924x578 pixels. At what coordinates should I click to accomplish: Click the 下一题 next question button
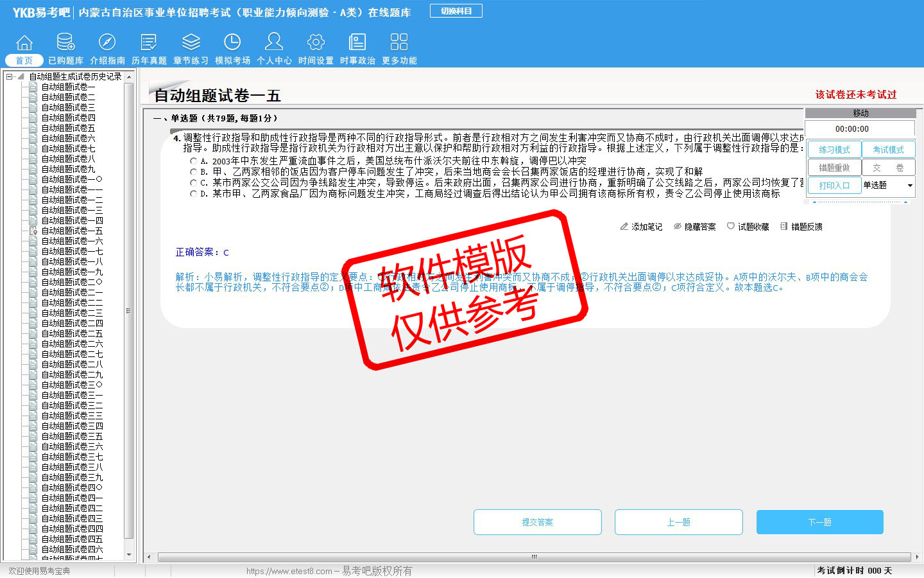coord(819,522)
